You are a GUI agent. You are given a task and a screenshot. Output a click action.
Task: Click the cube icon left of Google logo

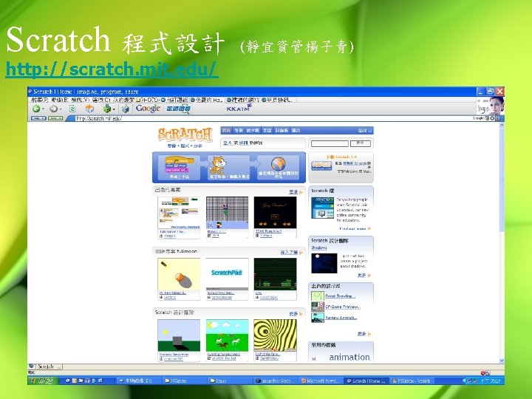tap(126, 109)
